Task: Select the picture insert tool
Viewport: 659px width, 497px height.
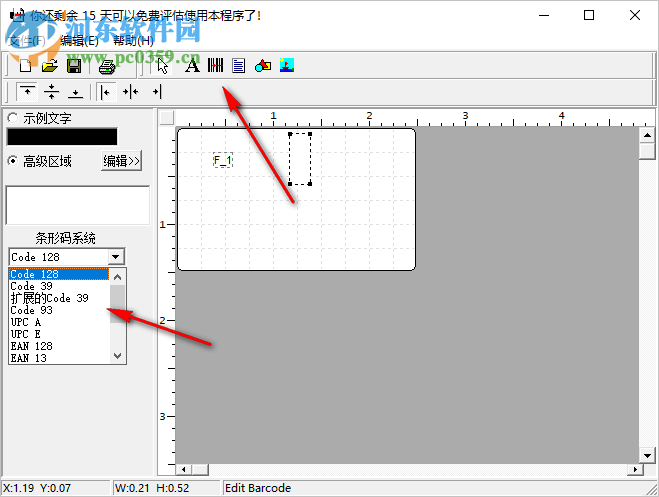Action: pos(287,65)
